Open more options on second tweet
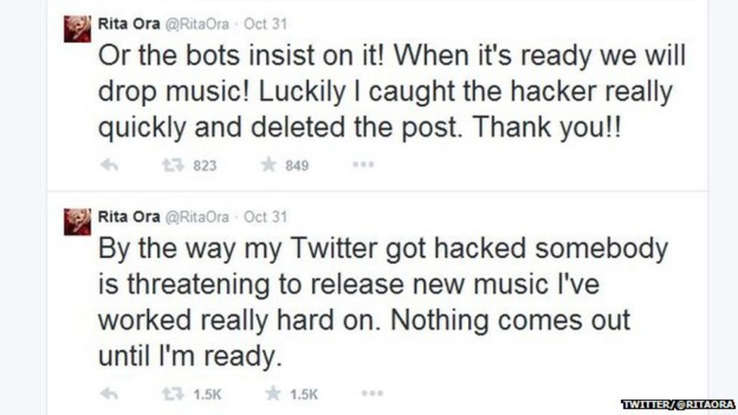738x415 pixels. point(372,393)
